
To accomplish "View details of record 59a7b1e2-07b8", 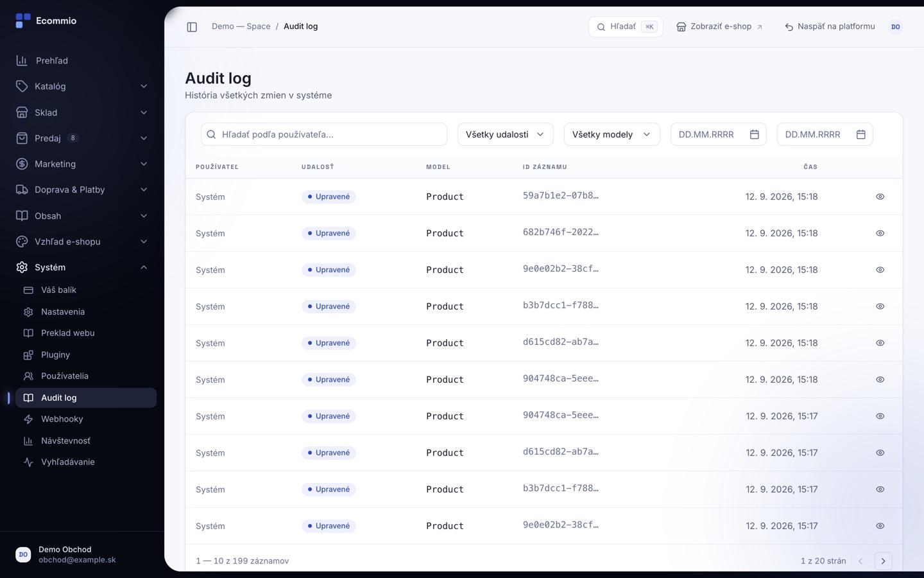I will coord(880,197).
